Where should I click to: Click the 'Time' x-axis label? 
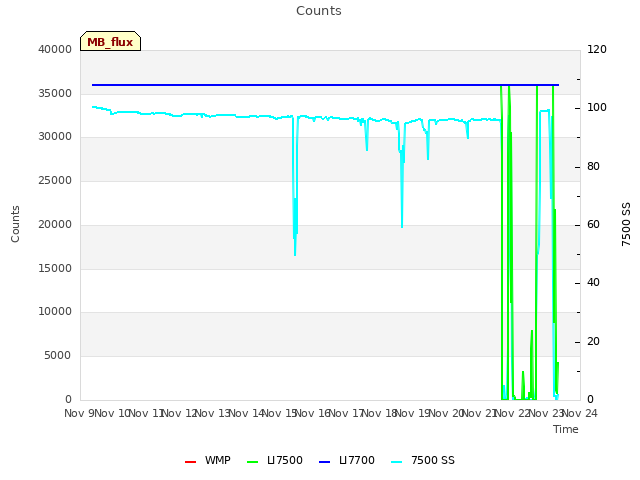coord(566,429)
